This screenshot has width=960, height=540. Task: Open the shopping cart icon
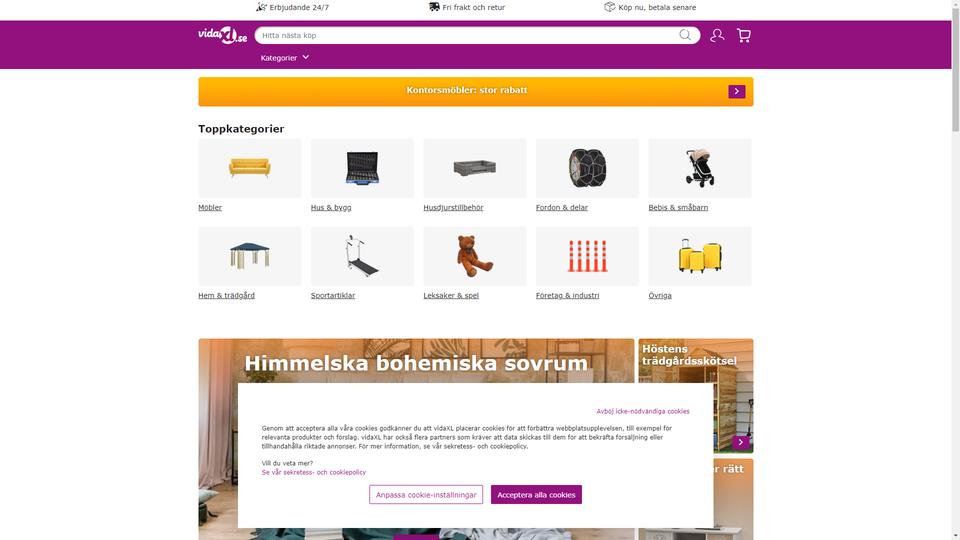click(x=744, y=36)
